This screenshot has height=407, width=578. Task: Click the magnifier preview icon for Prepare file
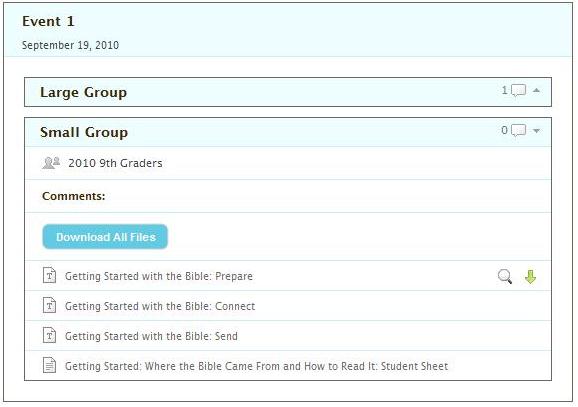pos(505,276)
